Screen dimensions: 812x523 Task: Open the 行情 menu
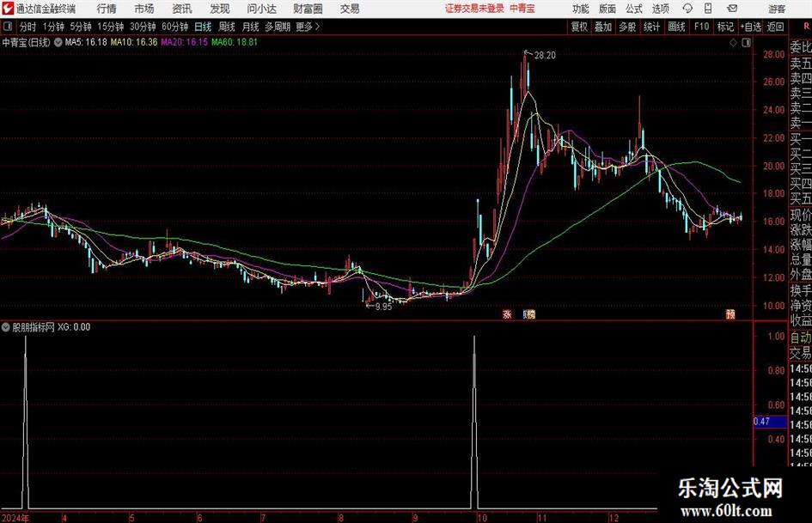(x=107, y=9)
